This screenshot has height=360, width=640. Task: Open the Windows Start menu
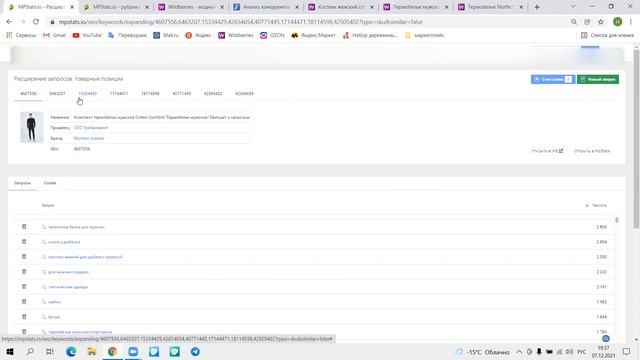coord(10,351)
